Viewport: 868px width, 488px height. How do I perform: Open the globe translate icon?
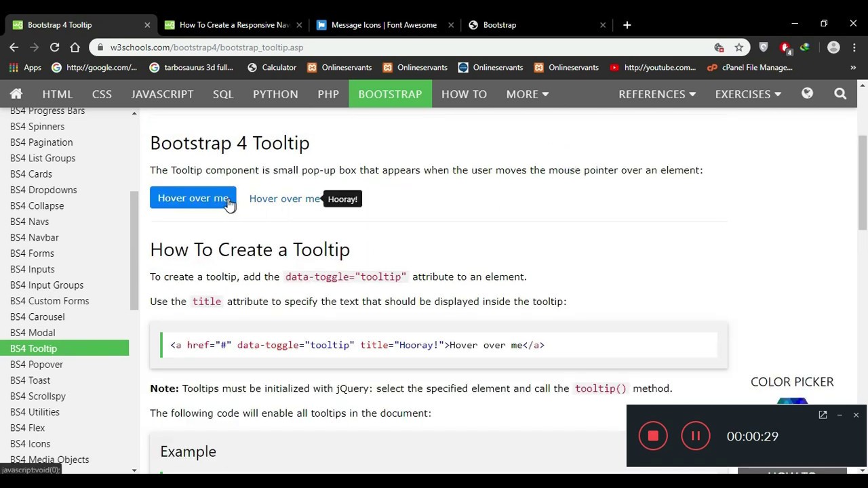tap(807, 94)
